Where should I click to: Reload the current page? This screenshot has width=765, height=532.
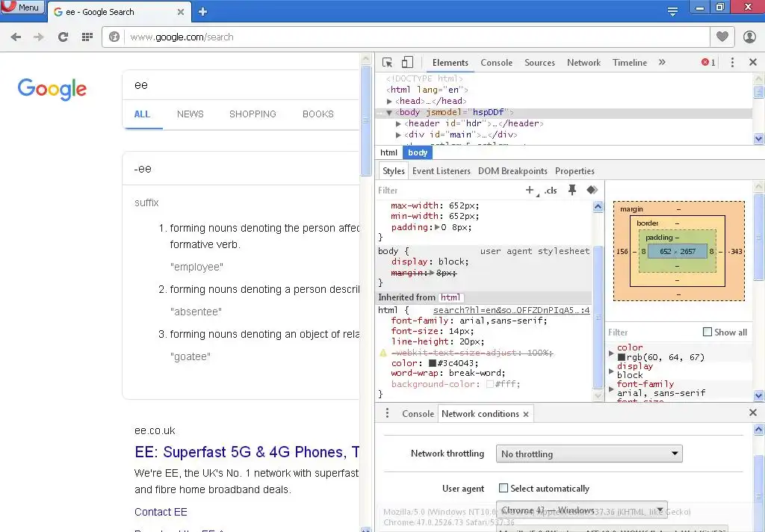[x=63, y=37]
